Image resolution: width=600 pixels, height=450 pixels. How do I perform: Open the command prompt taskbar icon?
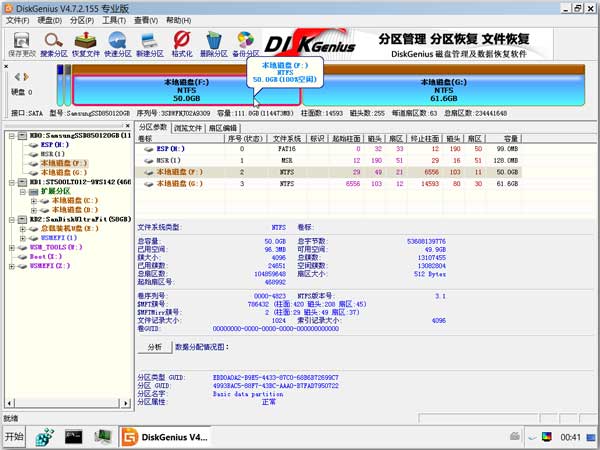click(x=73, y=437)
